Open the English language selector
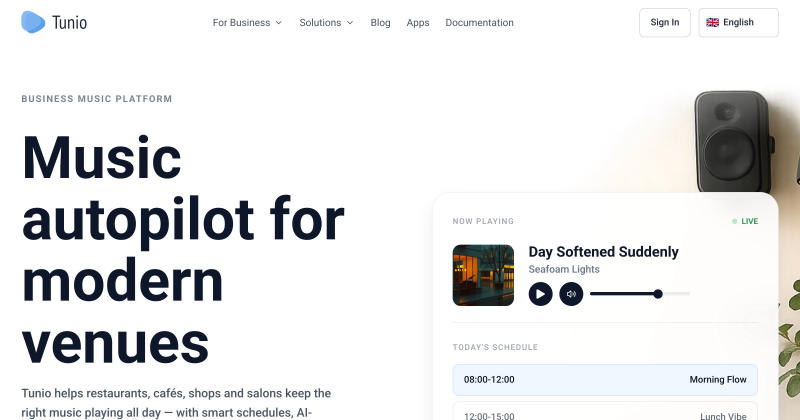The width and height of the screenshot is (800, 420). point(738,22)
